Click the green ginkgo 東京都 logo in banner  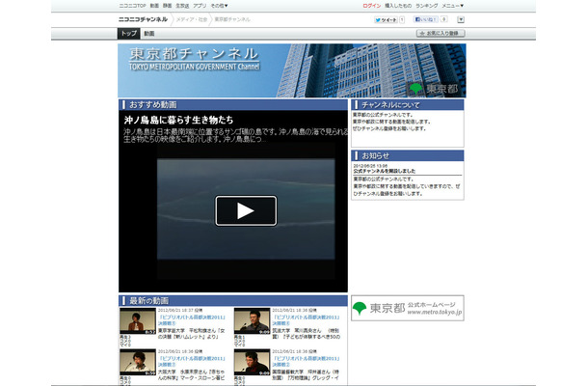click(433, 89)
